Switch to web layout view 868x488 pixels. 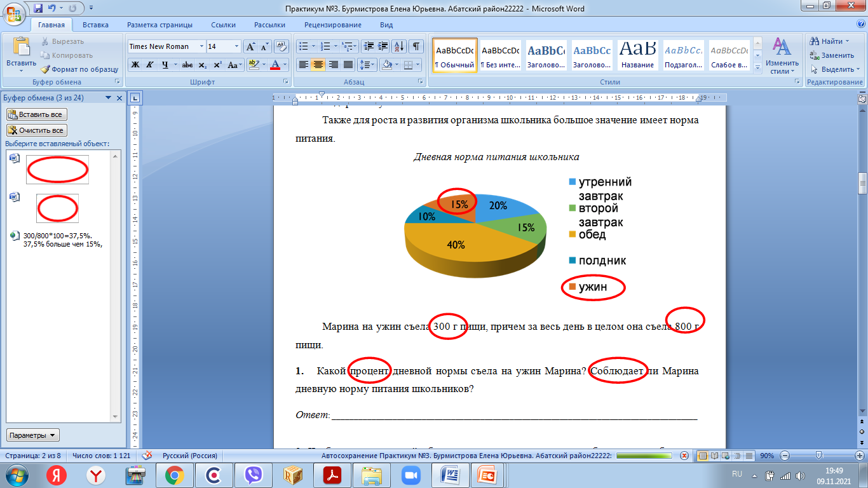pyautogui.click(x=724, y=456)
